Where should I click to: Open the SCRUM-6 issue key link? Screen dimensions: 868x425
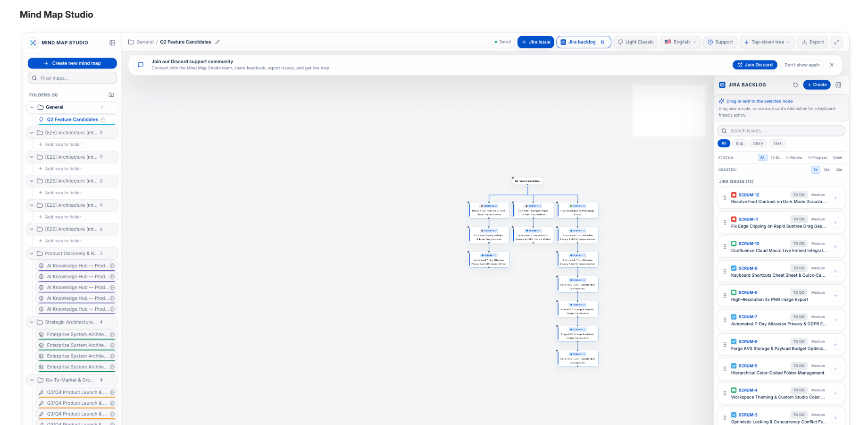click(x=748, y=341)
